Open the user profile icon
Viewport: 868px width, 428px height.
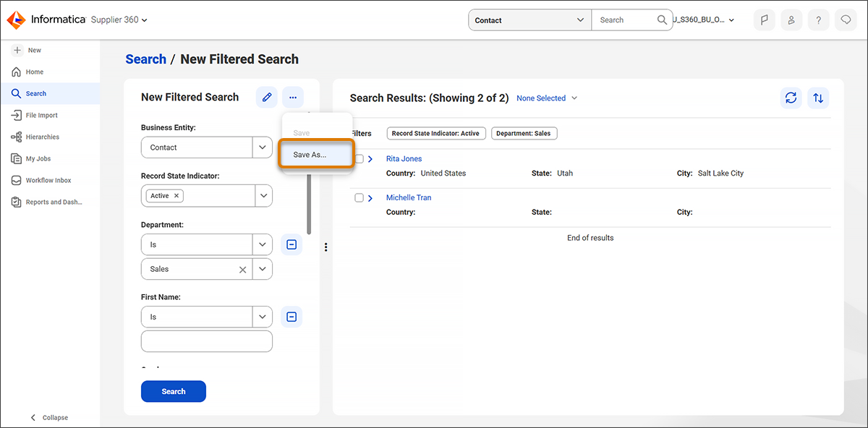(791, 20)
